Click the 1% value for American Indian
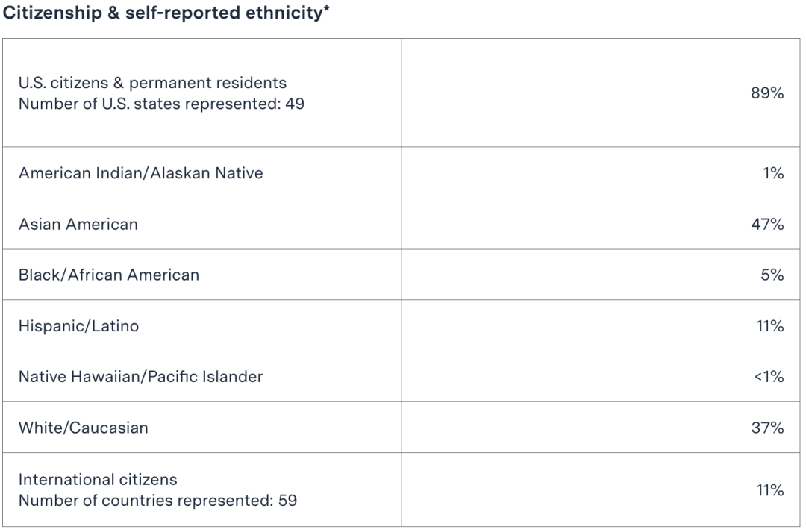Image resolution: width=806 pixels, height=532 pixels. 774,173
